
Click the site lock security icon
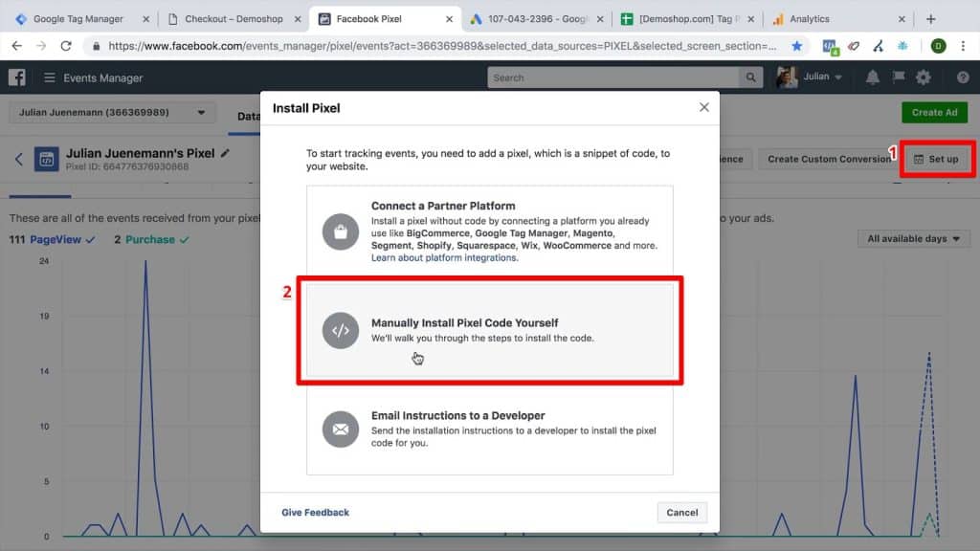click(96, 46)
